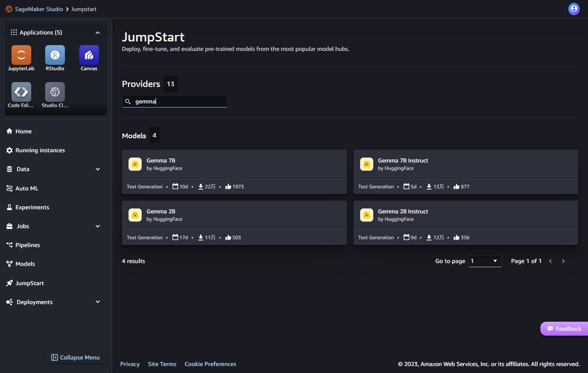Open the user profile icon

pos(574,9)
